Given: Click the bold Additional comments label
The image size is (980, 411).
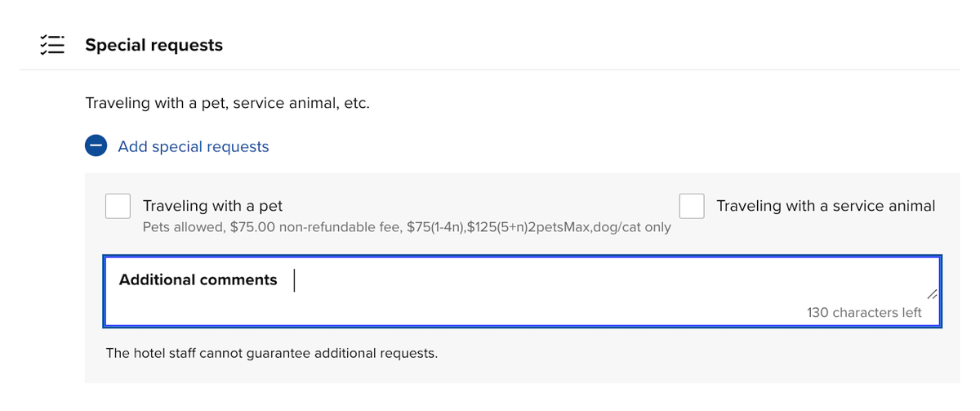Looking at the screenshot, I should 198,279.
